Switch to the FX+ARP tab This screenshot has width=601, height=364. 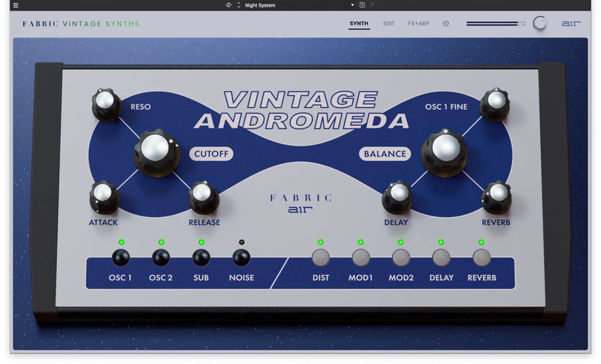[x=418, y=23]
